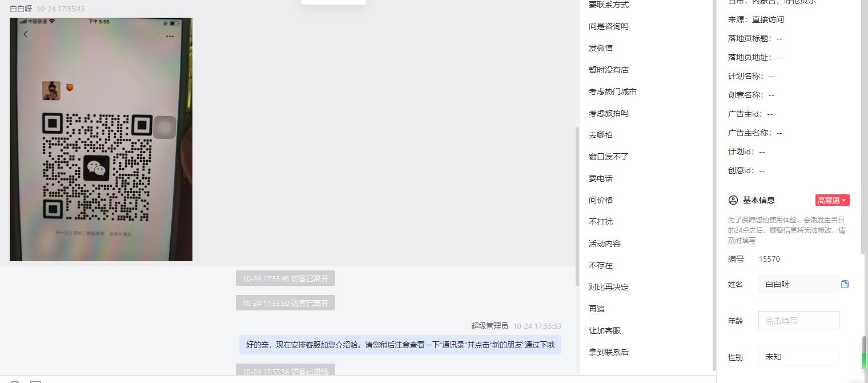This screenshot has height=383, width=868.
Task: Select the quick reply 发微信
Action: click(601, 48)
